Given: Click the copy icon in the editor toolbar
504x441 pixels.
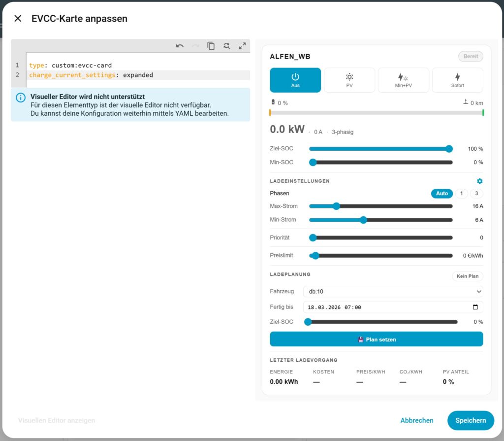Looking at the screenshot, I should pyautogui.click(x=211, y=46).
